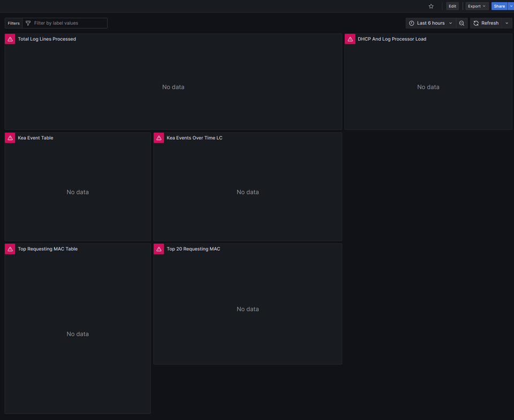
Task: Click the filter funnel icon
Action: 28,23
